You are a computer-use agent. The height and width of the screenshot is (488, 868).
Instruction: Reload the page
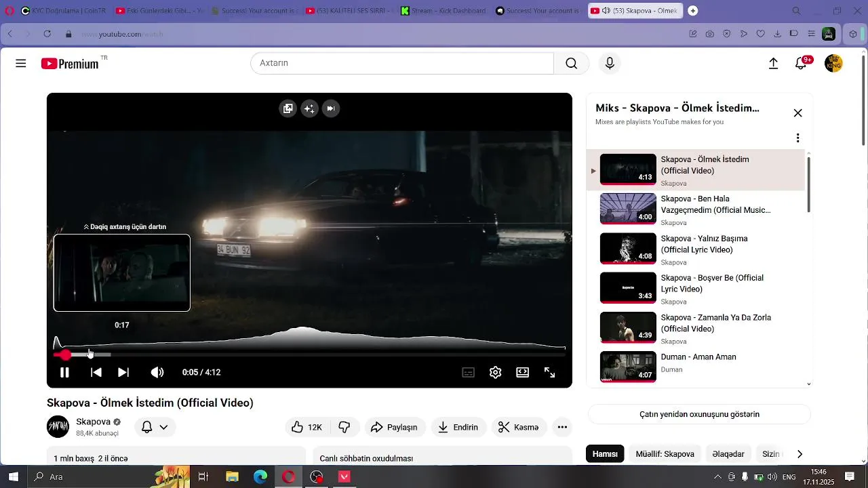pos(47,34)
